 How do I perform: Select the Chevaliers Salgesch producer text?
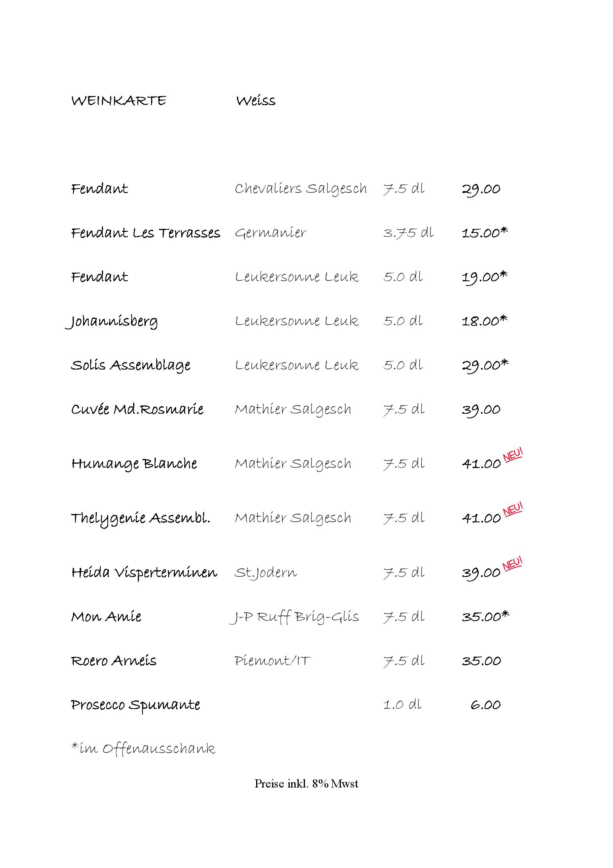(301, 189)
